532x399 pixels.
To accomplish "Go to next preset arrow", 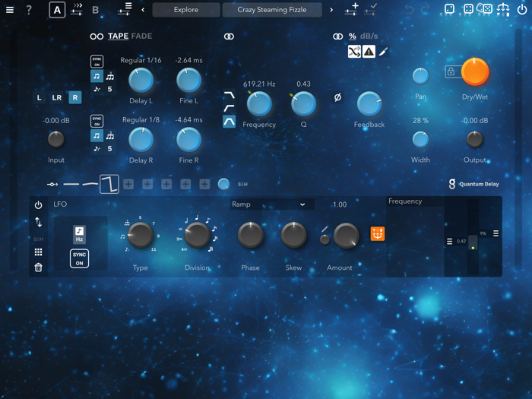I will [x=331, y=10].
